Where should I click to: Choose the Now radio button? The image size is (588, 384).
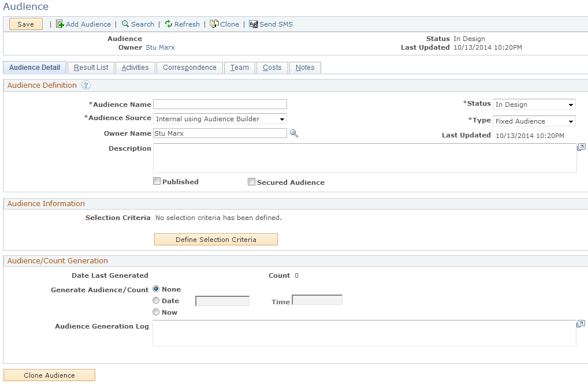coord(156,312)
